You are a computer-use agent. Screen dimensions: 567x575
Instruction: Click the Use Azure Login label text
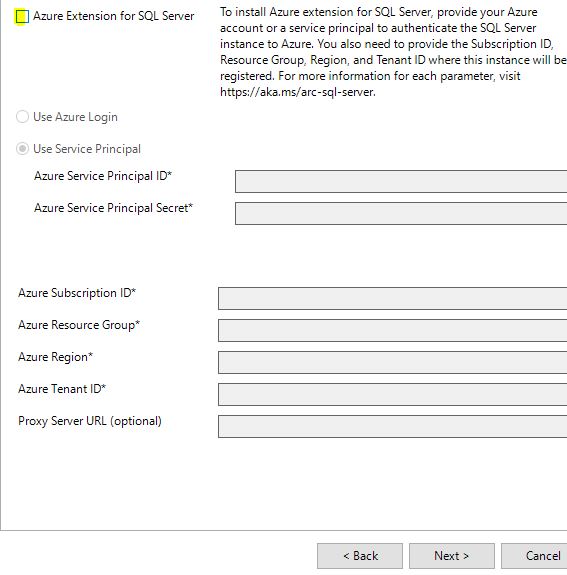tap(76, 117)
